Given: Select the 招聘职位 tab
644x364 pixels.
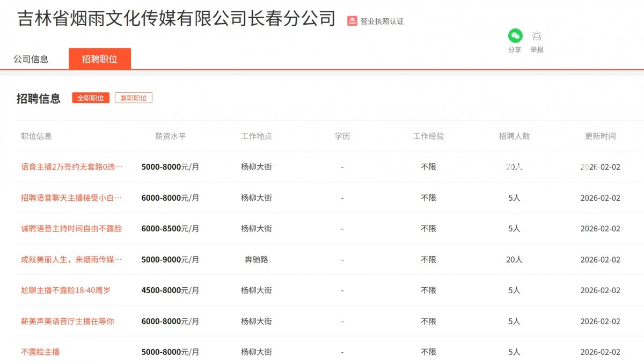Looking at the screenshot, I should tap(99, 59).
